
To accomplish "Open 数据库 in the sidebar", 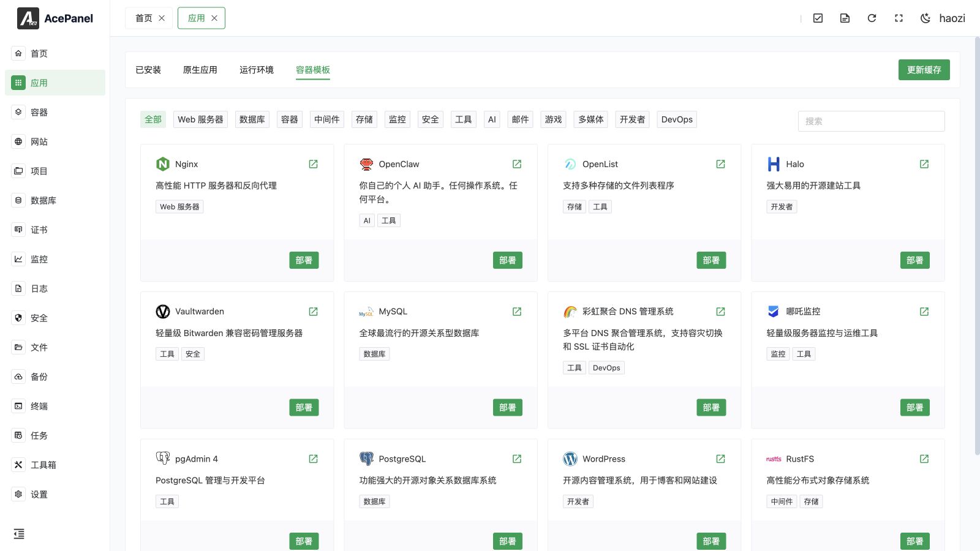I will (55, 200).
